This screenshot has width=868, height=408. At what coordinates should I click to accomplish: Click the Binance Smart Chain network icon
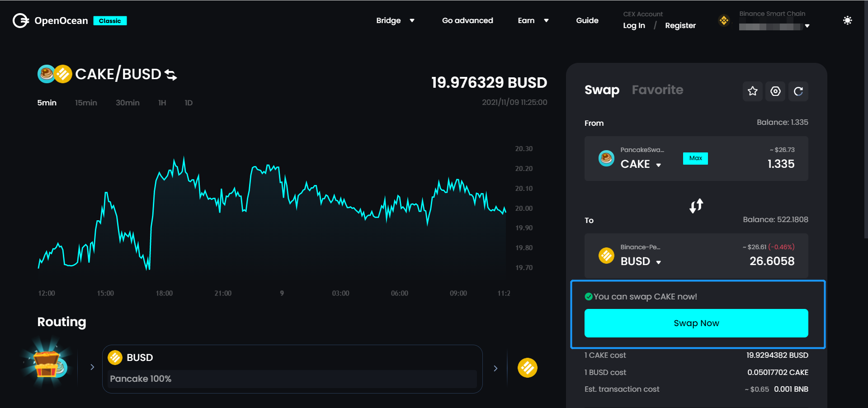tap(724, 20)
